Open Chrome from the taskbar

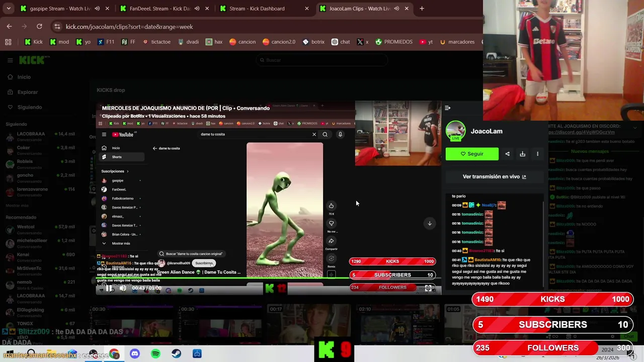[114, 354]
